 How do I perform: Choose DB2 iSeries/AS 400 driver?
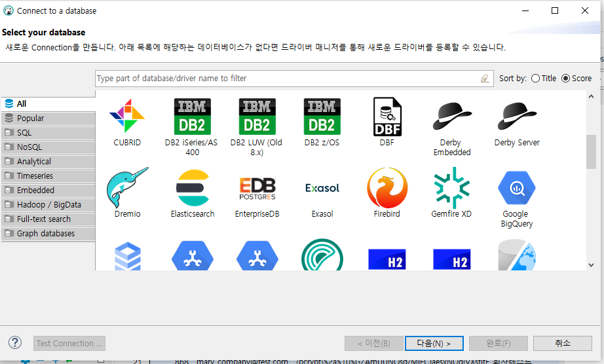[192, 116]
